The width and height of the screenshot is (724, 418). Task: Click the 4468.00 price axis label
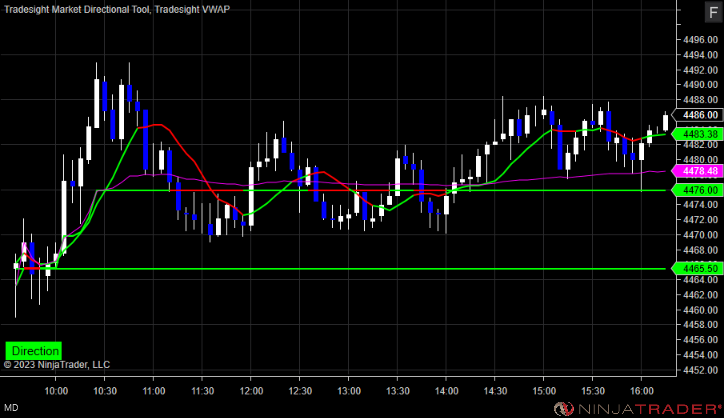700,250
